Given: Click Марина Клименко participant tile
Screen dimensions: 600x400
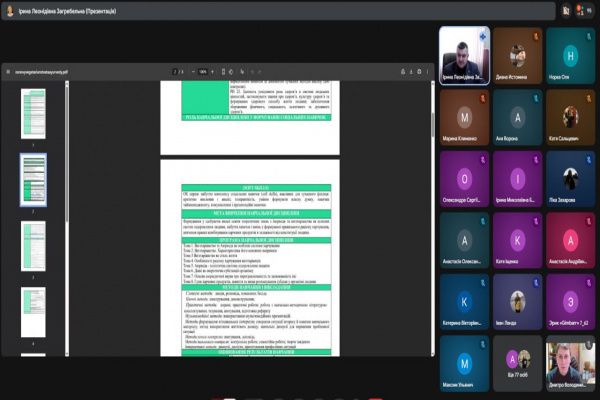Looking at the screenshot, I should click(464, 113).
